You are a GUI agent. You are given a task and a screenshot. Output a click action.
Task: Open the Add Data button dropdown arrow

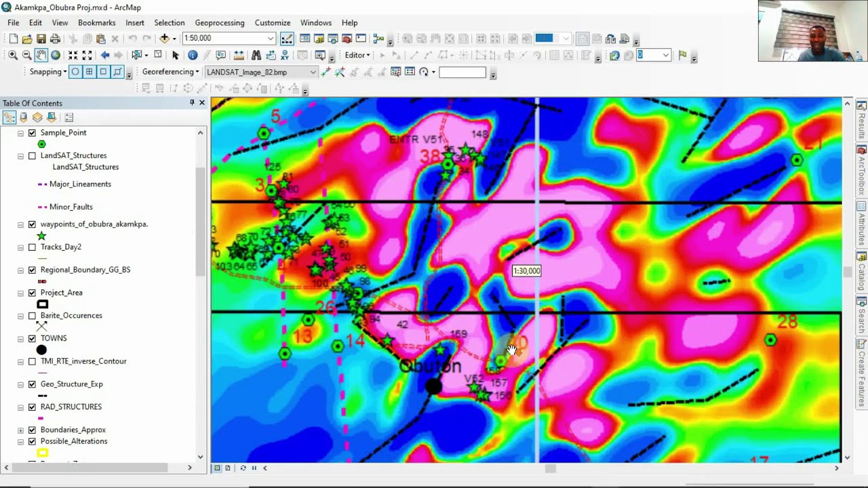(x=174, y=39)
